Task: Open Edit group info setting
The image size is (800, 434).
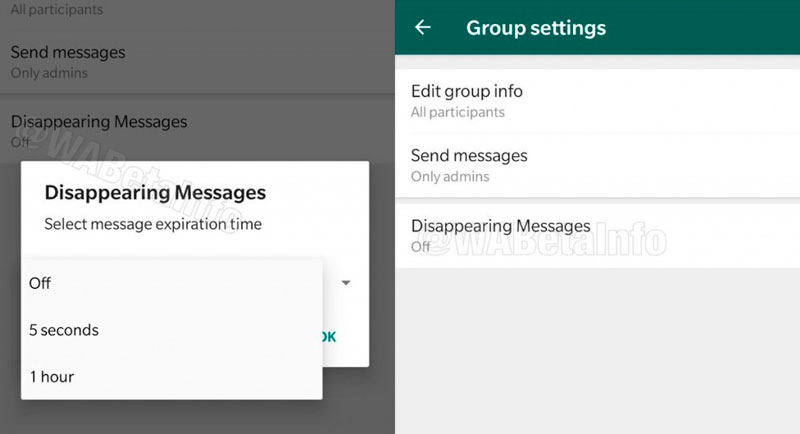Action: (x=597, y=101)
